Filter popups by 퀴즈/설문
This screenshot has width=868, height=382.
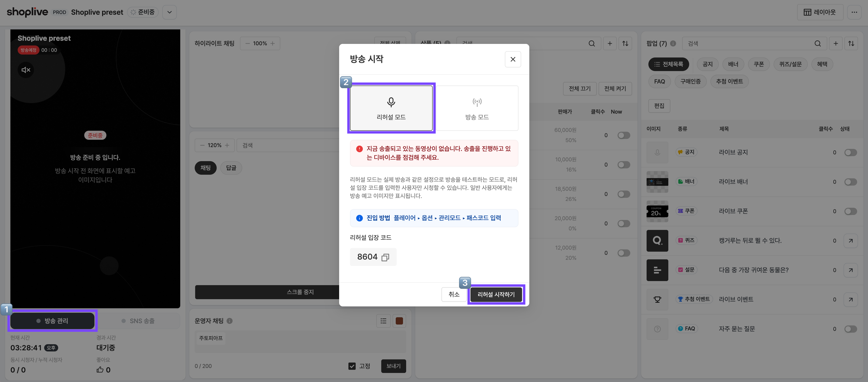[790, 64]
